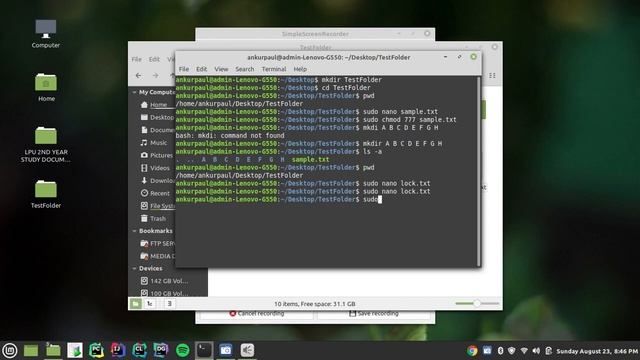
Task: Click the hide sidebar button in status bar
Action: pyautogui.click(x=169, y=304)
